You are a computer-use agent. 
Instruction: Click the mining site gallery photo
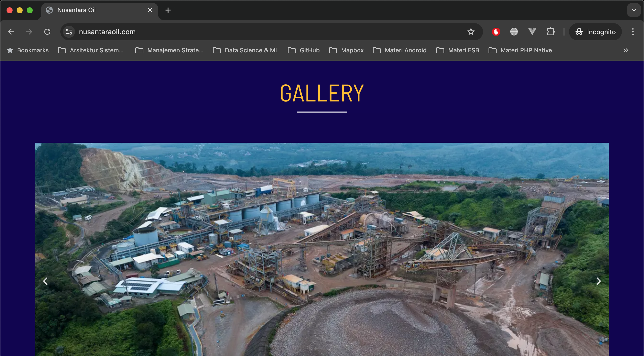pos(322,249)
